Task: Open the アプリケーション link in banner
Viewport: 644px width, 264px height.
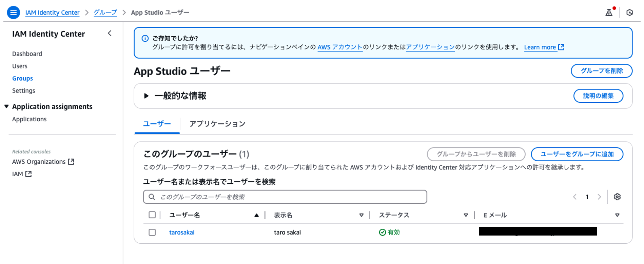Action: [x=430, y=47]
